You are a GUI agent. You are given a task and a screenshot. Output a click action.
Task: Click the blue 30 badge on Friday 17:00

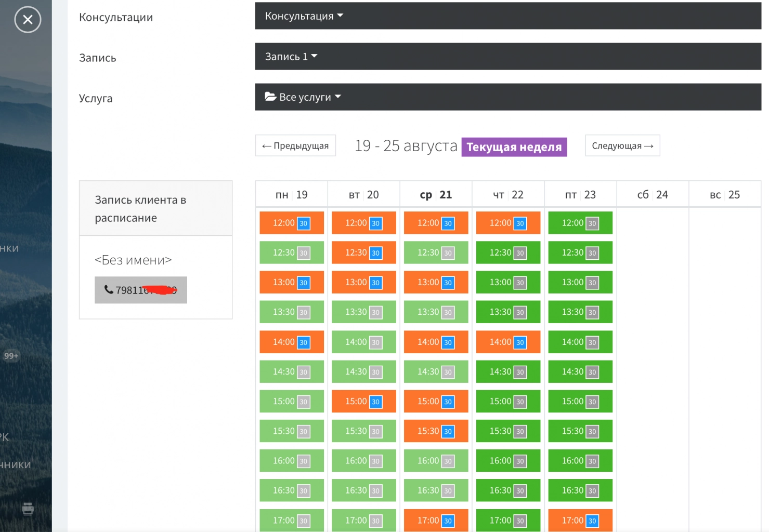pos(592,521)
